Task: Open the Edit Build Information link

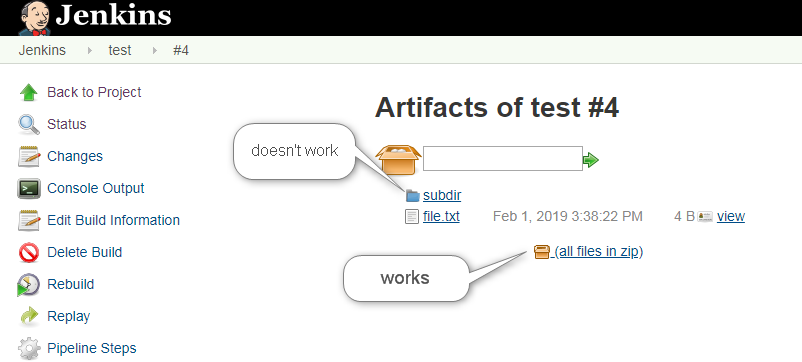Action: coord(113,220)
